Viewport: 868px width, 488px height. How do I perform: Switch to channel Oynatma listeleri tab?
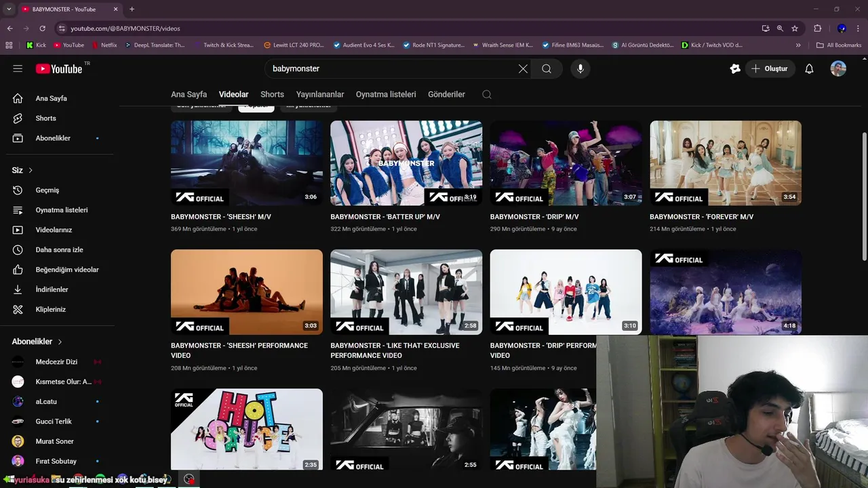pyautogui.click(x=386, y=94)
